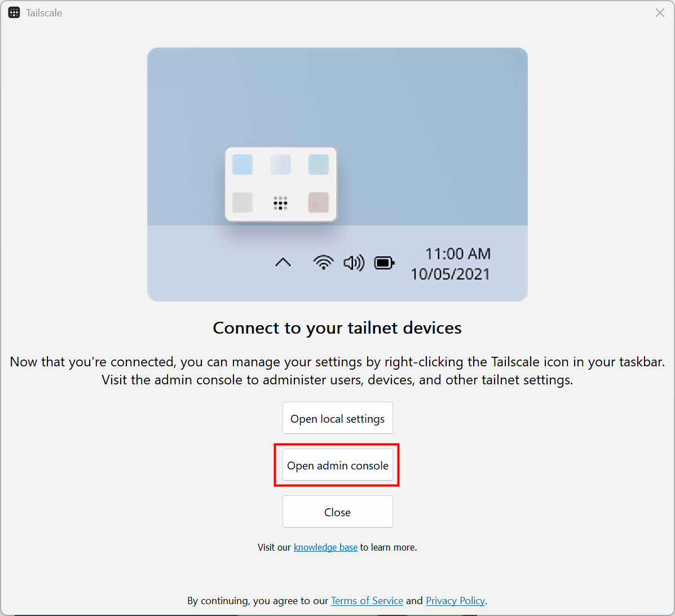Select the lavender tray icon square

pos(280,165)
